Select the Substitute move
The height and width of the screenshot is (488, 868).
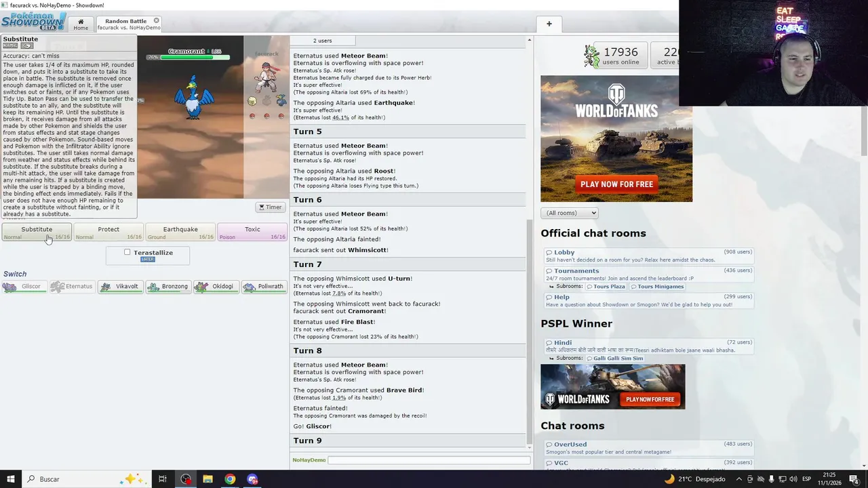tap(37, 232)
